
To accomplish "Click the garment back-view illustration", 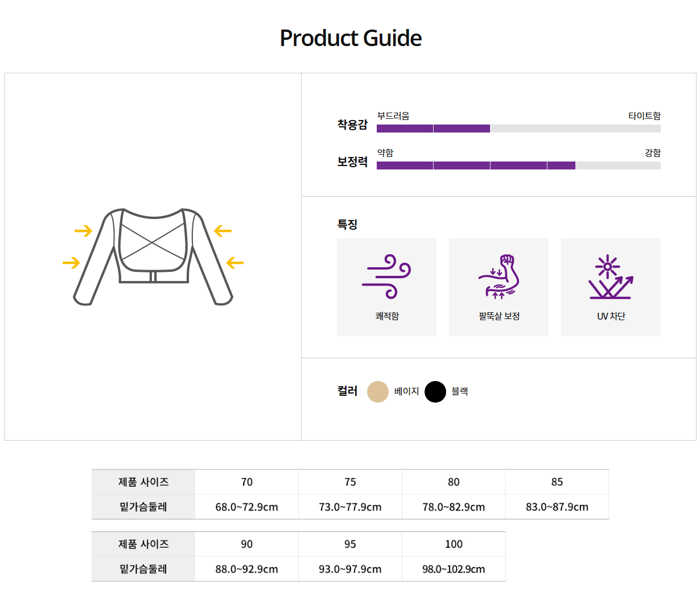I will [153, 256].
